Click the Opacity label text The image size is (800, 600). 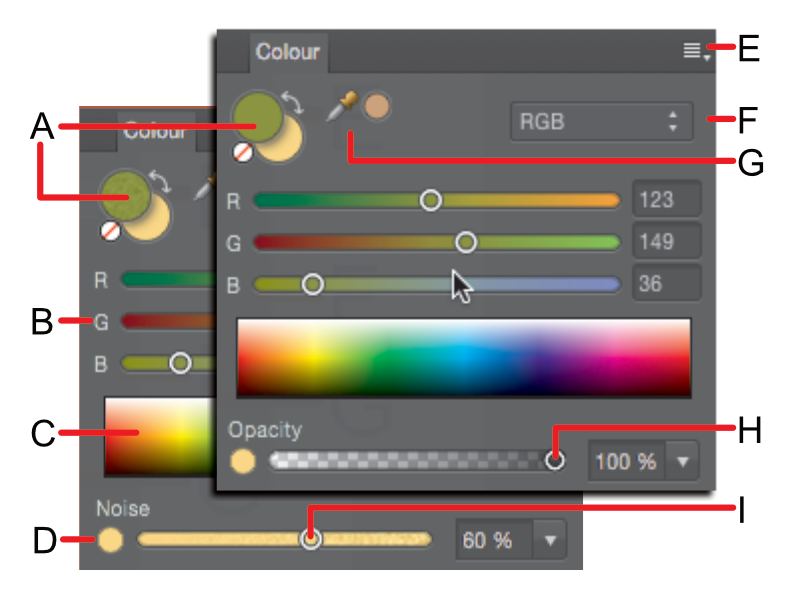265,431
